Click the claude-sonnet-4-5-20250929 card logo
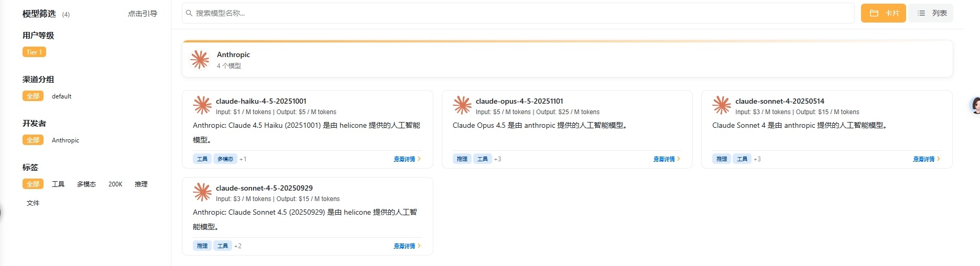The height and width of the screenshot is (266, 980). coord(202,192)
